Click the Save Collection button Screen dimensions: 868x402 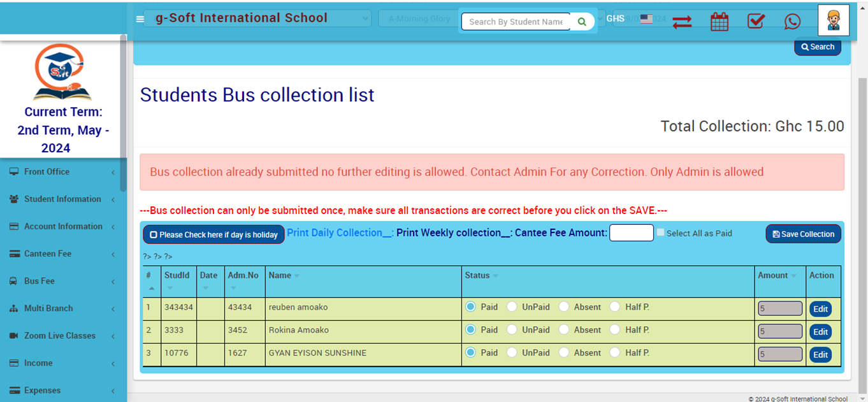click(803, 234)
